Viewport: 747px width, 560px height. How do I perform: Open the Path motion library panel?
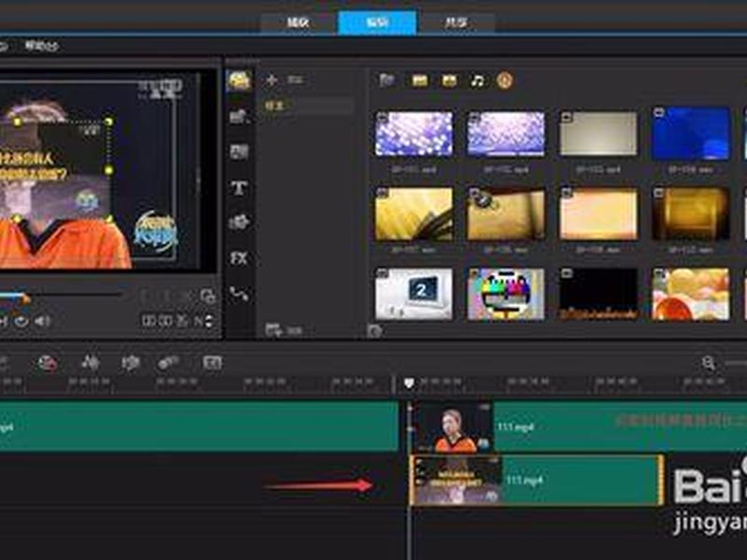[x=239, y=293]
